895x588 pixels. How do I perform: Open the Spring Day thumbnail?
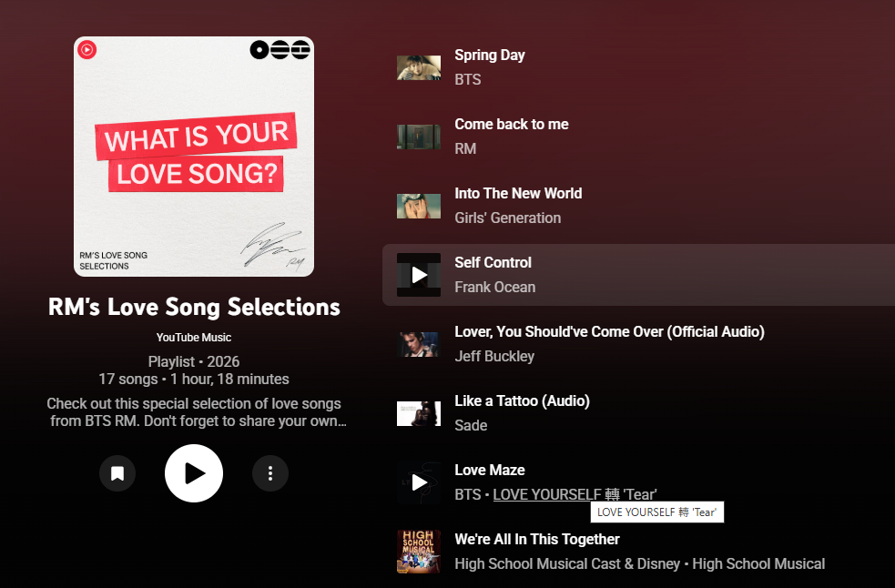click(419, 67)
